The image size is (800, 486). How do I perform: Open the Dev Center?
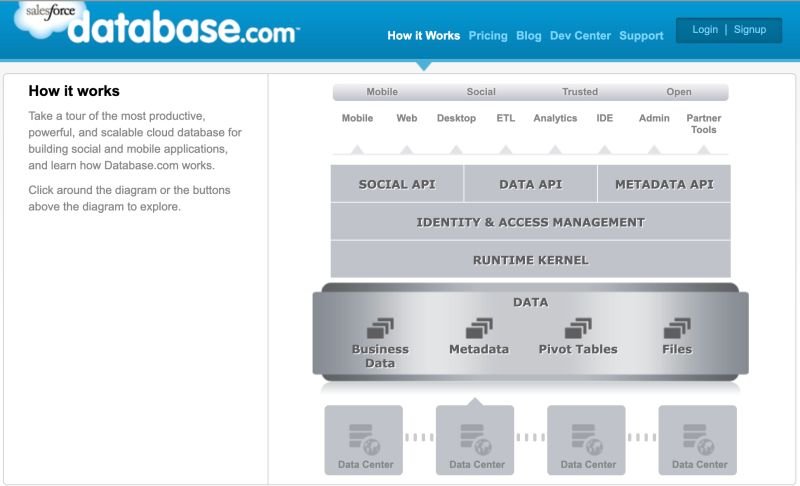(x=580, y=36)
